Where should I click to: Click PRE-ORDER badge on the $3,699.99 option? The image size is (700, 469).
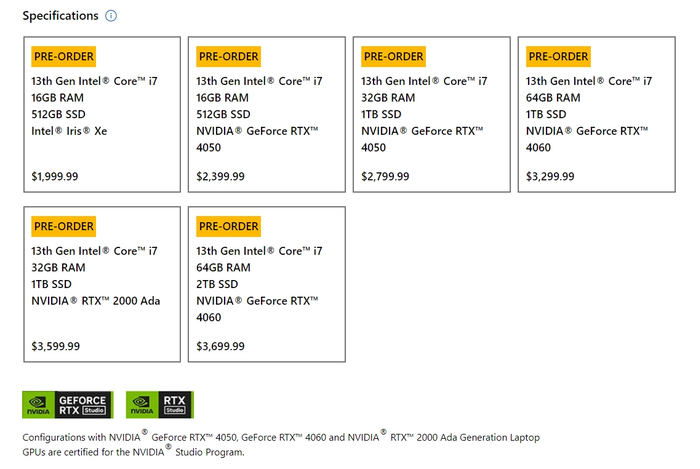[229, 226]
